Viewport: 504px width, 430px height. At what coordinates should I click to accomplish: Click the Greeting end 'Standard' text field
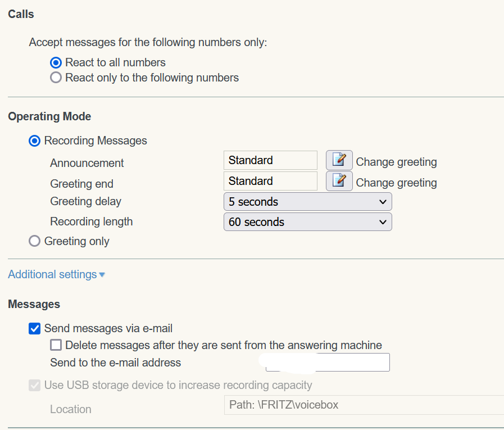pyautogui.click(x=270, y=181)
